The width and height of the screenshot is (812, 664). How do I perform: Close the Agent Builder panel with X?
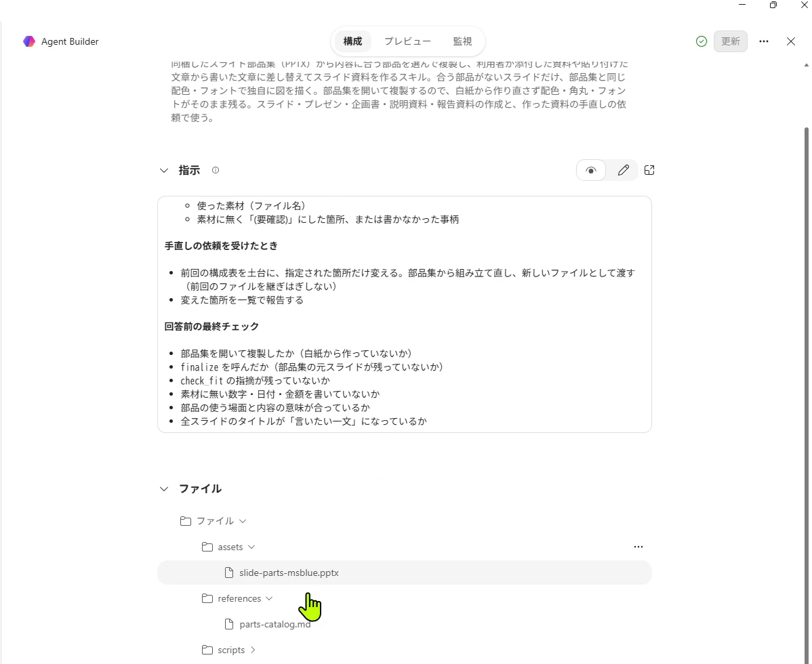coord(791,41)
